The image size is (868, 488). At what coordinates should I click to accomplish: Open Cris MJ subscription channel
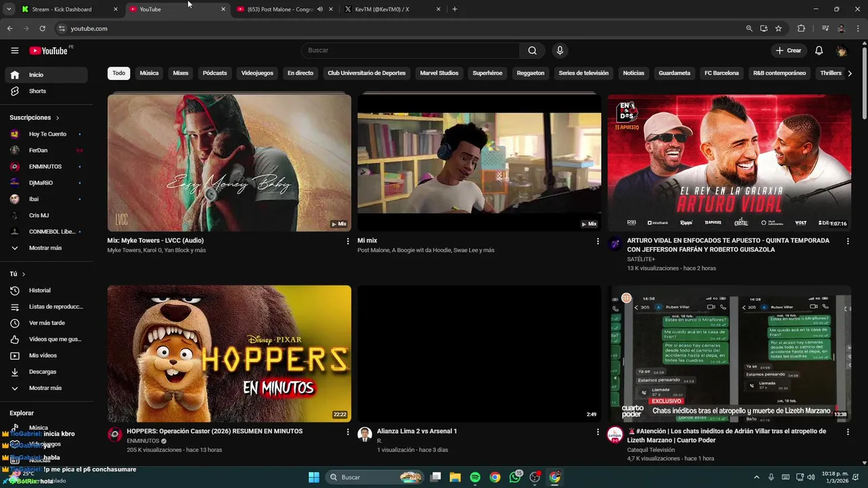tap(46, 216)
